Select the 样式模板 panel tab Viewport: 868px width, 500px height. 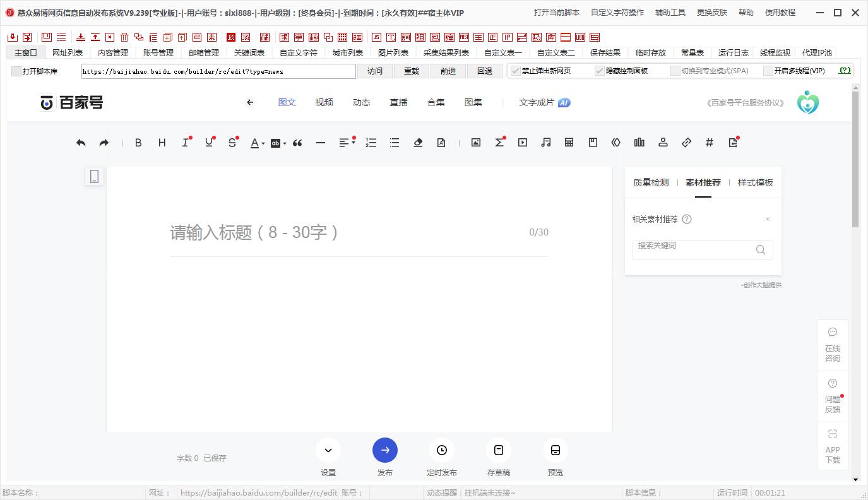756,182
